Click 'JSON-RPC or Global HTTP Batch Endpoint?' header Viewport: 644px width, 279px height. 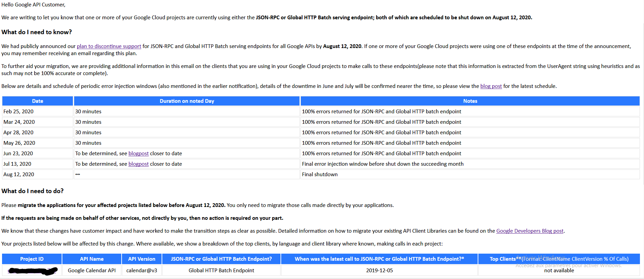point(221,259)
